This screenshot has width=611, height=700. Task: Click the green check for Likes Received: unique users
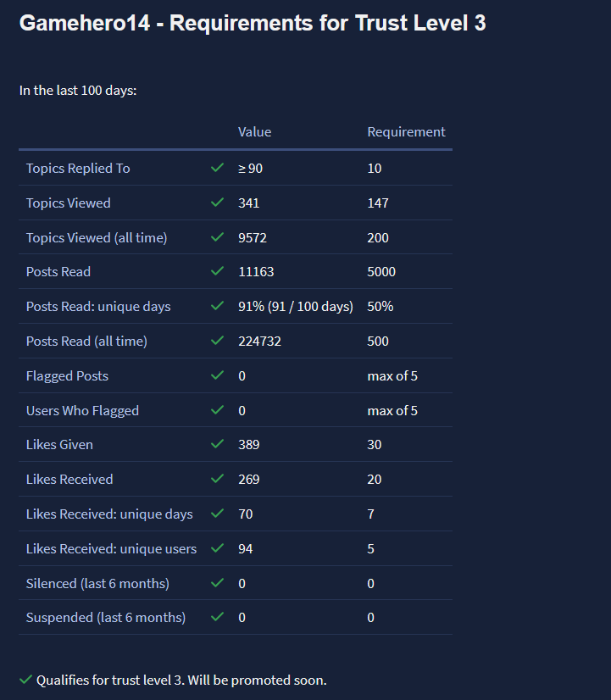[x=217, y=548]
